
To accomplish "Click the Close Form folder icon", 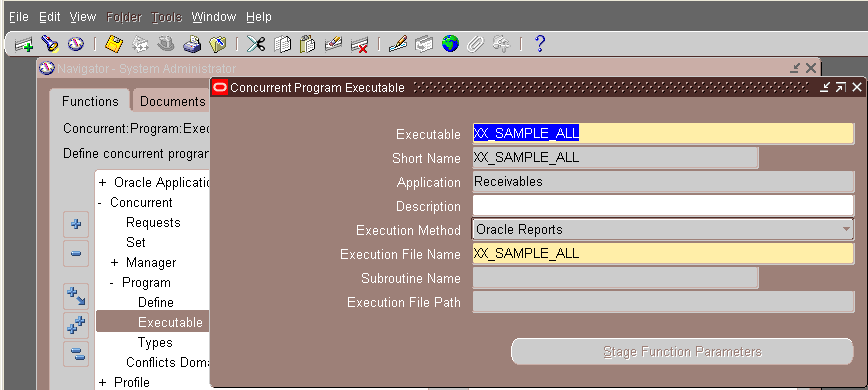I will pos(218,44).
